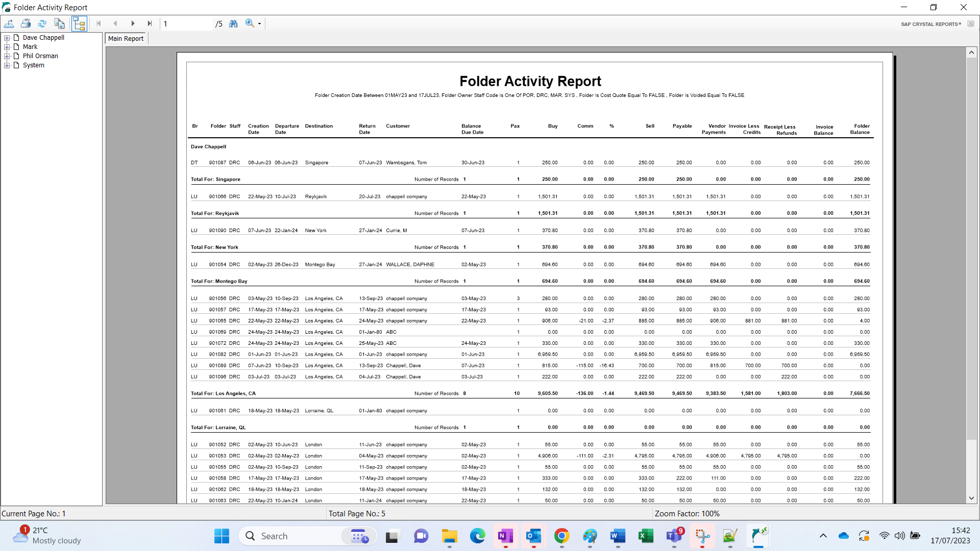Jump to the last page arrow

150,23
